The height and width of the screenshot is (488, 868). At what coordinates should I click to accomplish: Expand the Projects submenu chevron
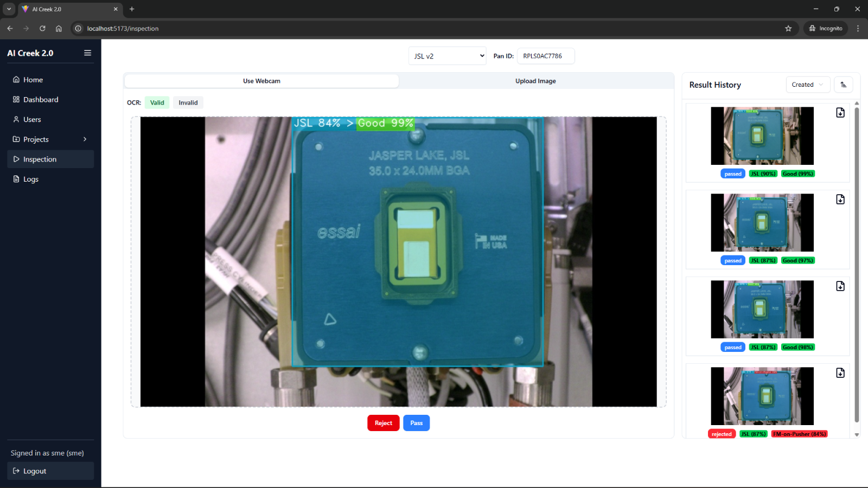[85, 139]
